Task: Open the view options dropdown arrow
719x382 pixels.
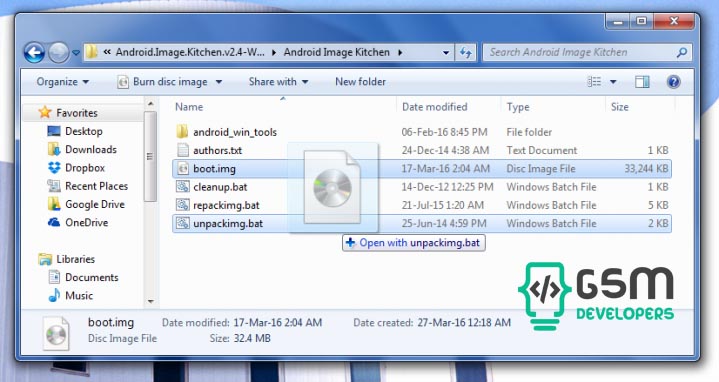Action: pyautogui.click(x=613, y=82)
